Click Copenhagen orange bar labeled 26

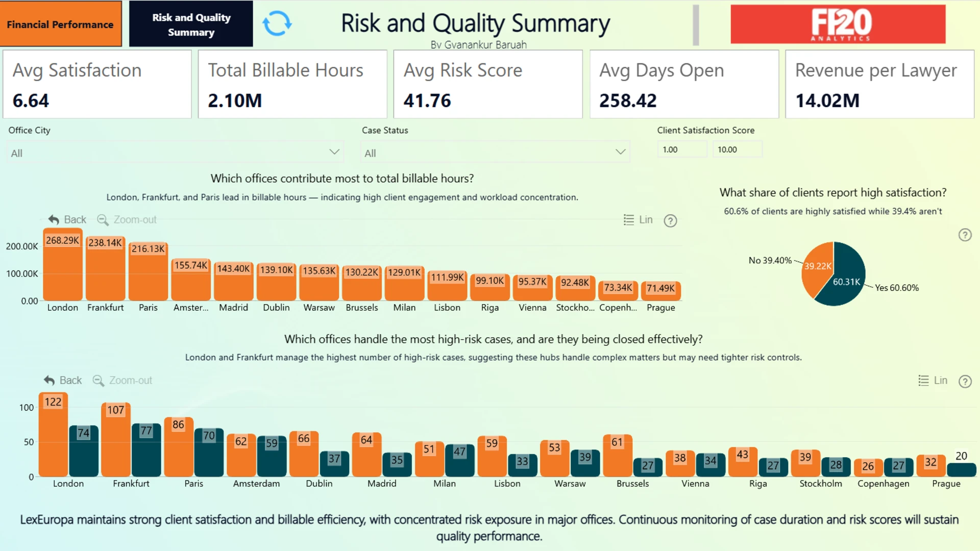868,468
